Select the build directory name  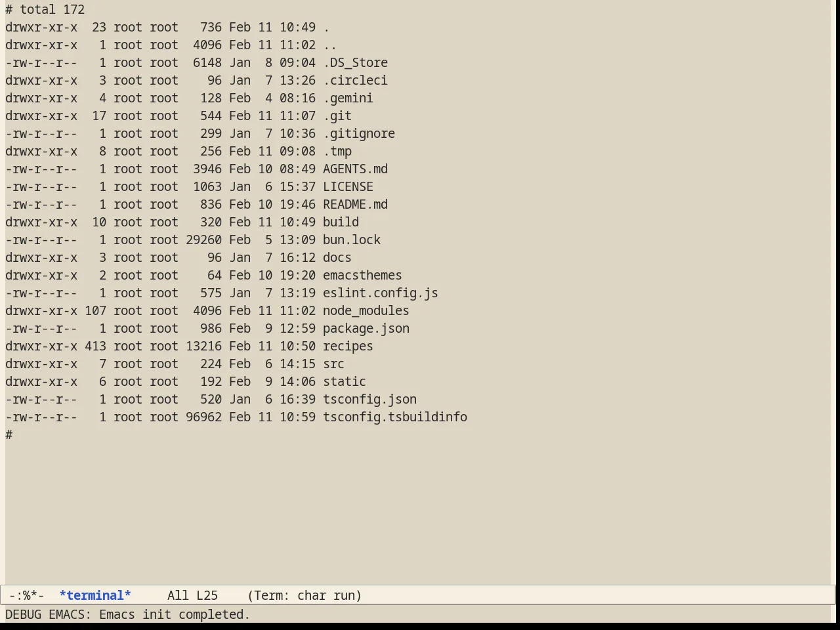[341, 222]
